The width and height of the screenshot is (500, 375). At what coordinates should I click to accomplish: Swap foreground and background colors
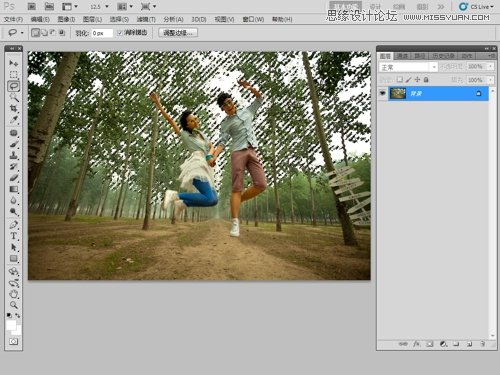coord(17,315)
